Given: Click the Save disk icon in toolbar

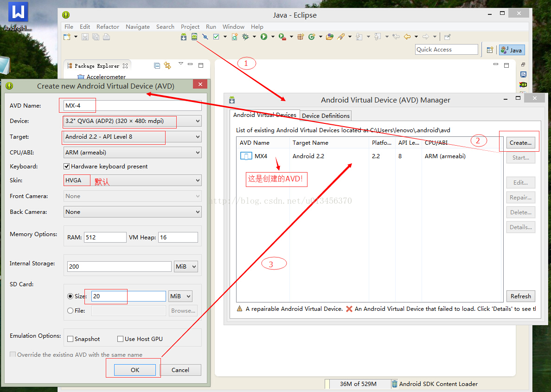Looking at the screenshot, I should click(85, 37).
